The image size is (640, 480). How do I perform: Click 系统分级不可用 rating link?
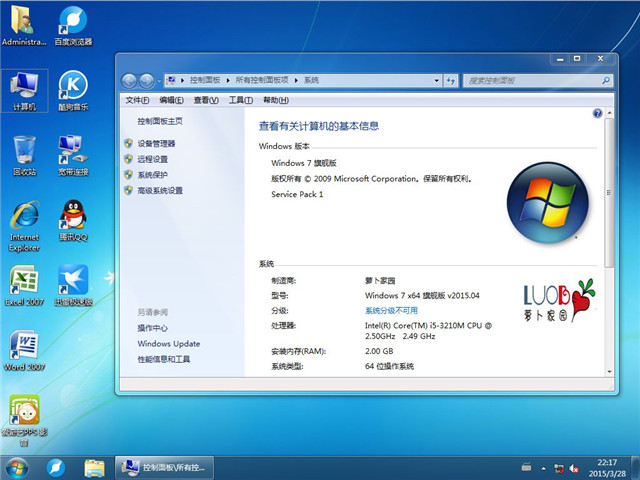[391, 311]
